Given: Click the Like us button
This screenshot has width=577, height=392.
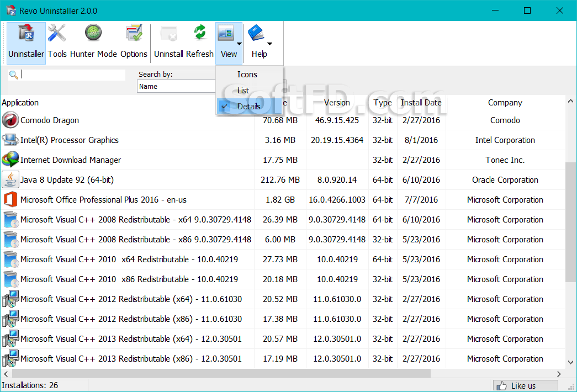Looking at the screenshot, I should pos(526,385).
